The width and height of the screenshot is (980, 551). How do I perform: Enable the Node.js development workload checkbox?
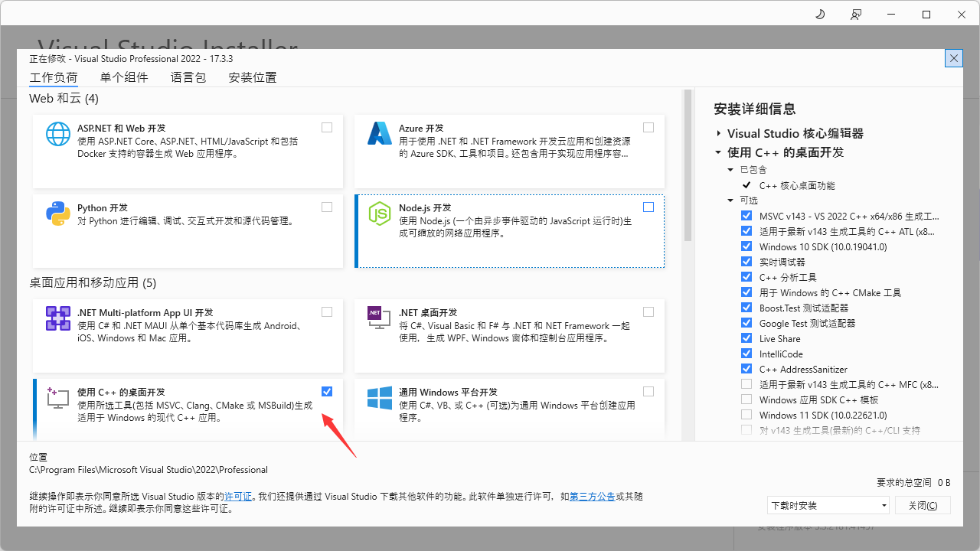[x=648, y=207]
